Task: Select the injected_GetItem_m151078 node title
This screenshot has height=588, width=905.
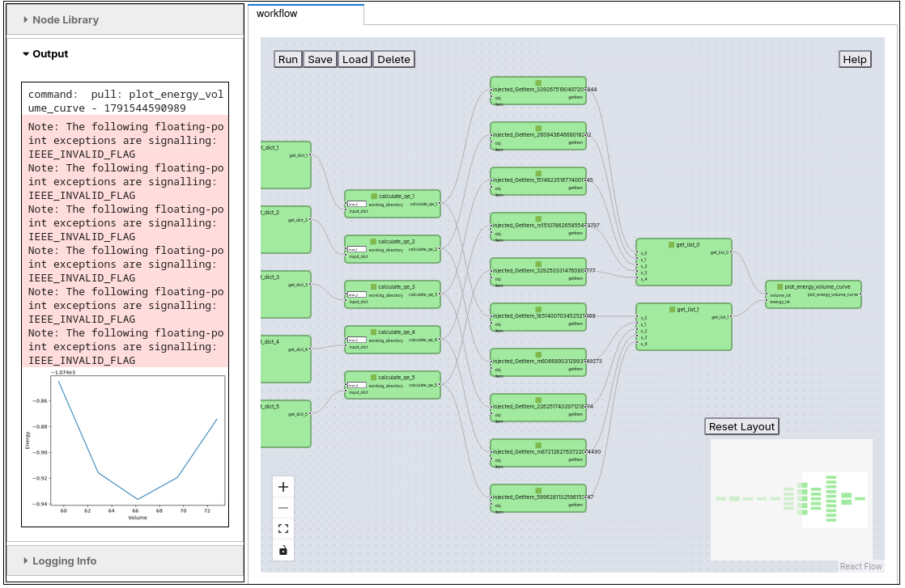Action: (546, 226)
